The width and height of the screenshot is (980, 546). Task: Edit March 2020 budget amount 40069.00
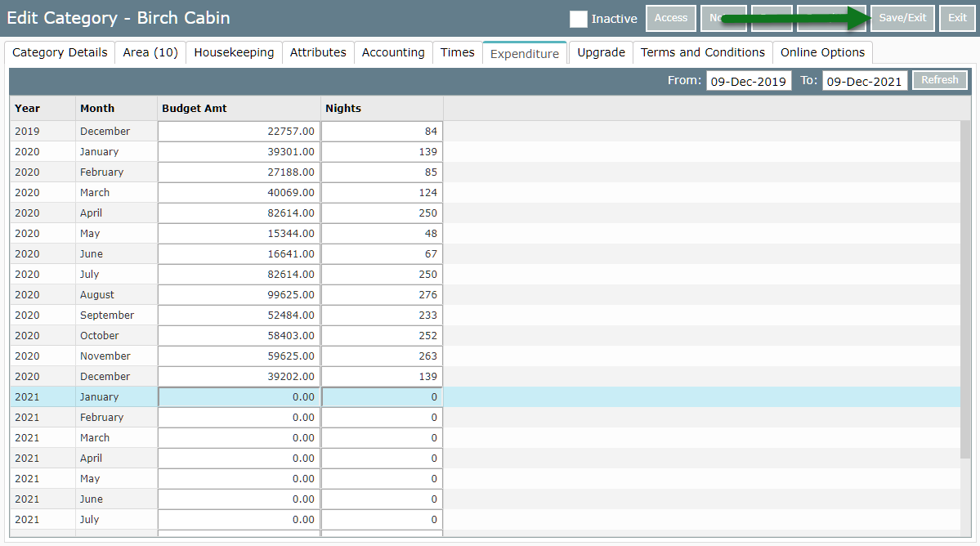coord(239,192)
